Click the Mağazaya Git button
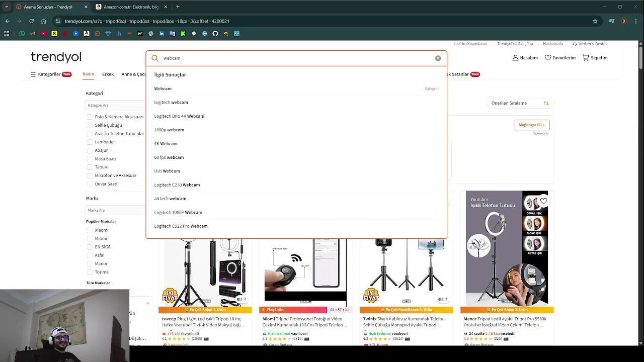The width and height of the screenshot is (644, 362). click(532, 125)
